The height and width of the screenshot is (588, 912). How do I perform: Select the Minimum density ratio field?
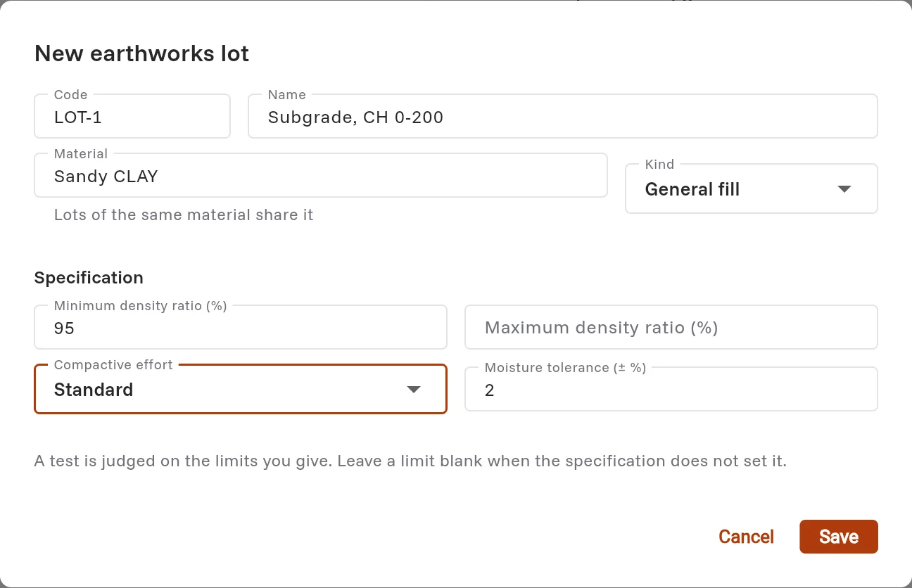pyautogui.click(x=241, y=327)
